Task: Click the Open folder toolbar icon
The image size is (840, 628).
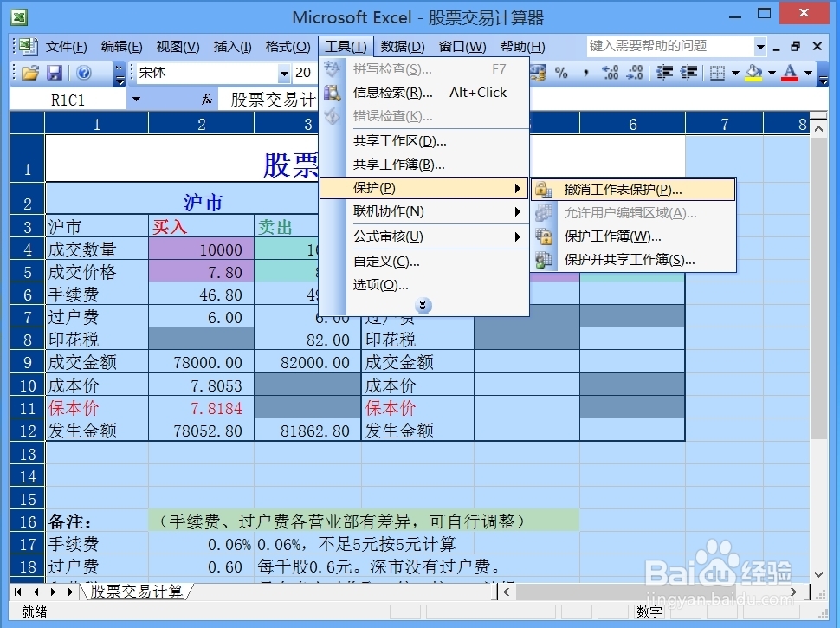Action: [30, 73]
